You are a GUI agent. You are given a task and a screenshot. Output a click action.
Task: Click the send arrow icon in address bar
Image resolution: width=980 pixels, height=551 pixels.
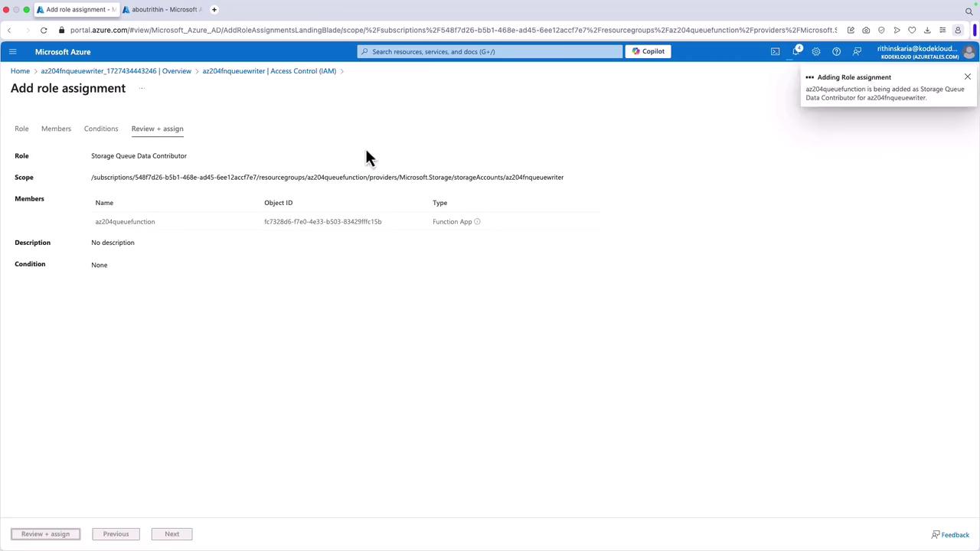point(897,30)
